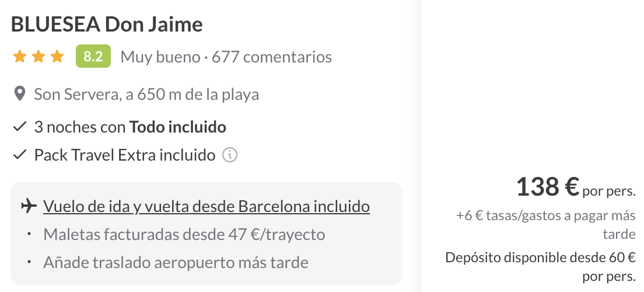644x292 pixels.
Task: Click the checkmark beside Pack Travel Extra
Action: tap(20, 155)
